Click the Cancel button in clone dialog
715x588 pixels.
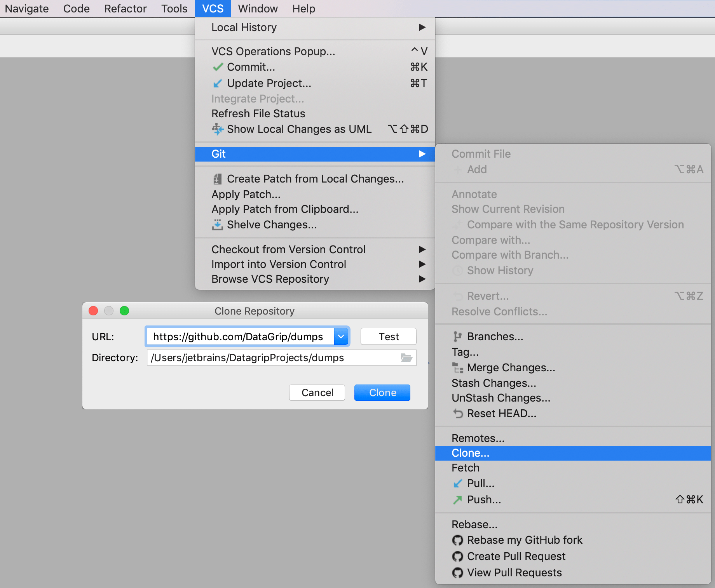tap(317, 392)
